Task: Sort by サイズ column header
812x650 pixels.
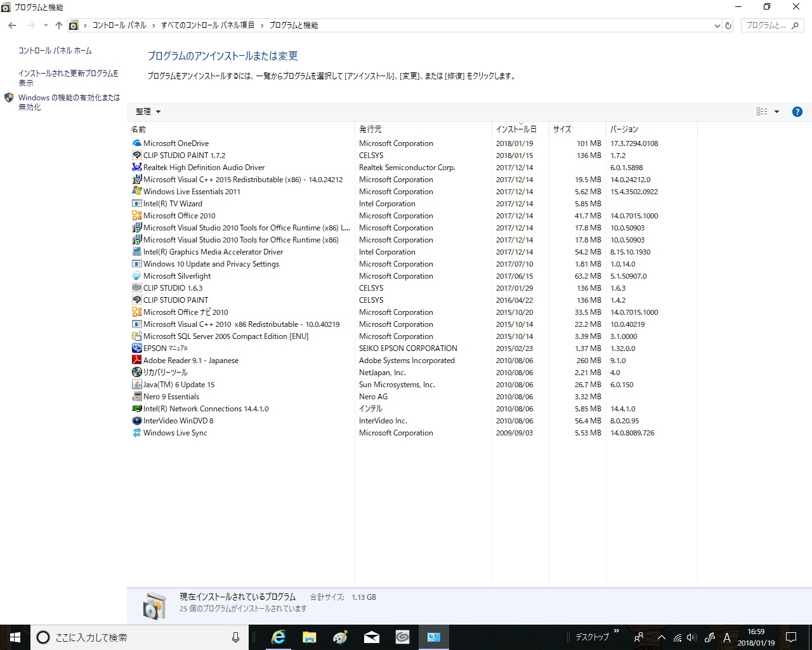Action: (x=577, y=129)
